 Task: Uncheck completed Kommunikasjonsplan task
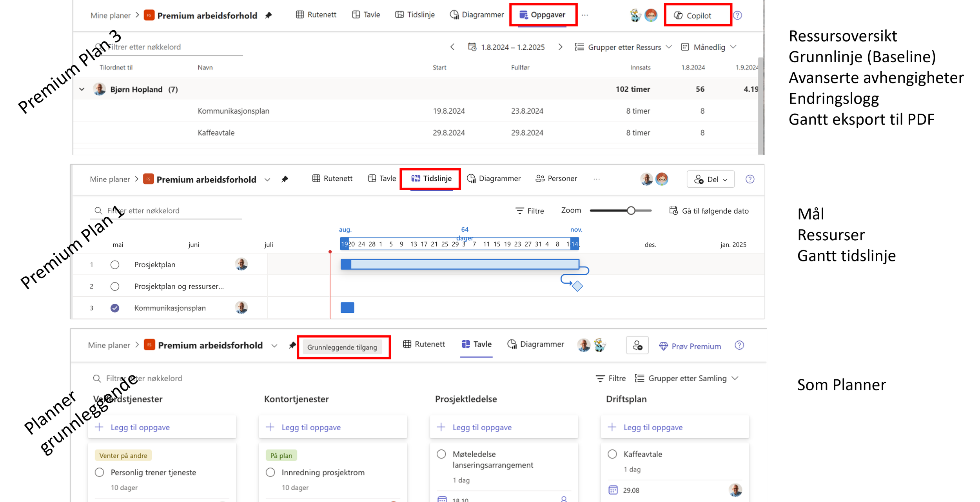pyautogui.click(x=115, y=308)
